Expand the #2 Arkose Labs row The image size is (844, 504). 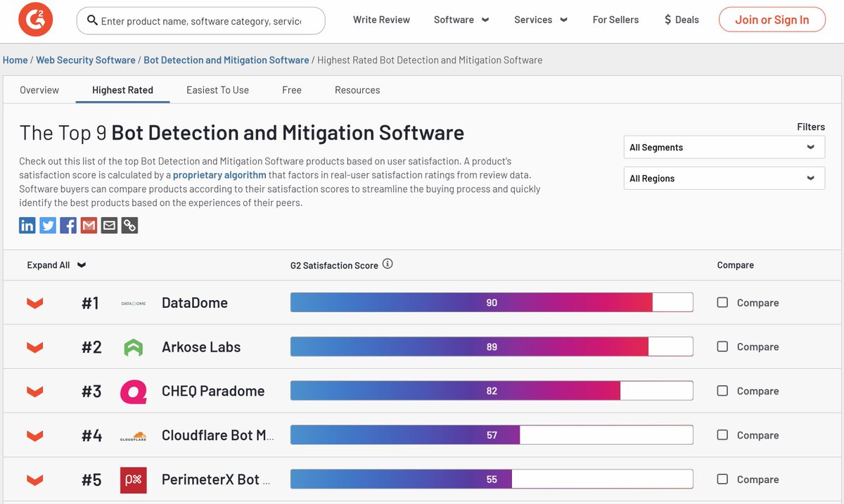click(34, 347)
